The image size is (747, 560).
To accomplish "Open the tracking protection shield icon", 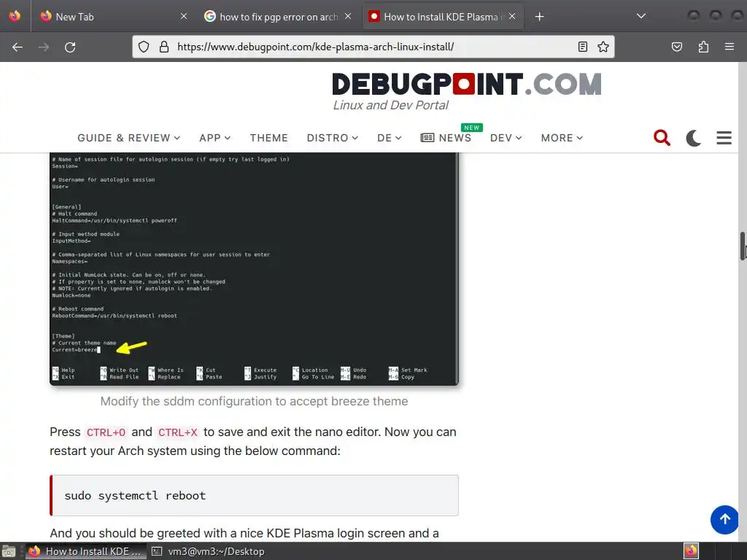I will point(144,47).
